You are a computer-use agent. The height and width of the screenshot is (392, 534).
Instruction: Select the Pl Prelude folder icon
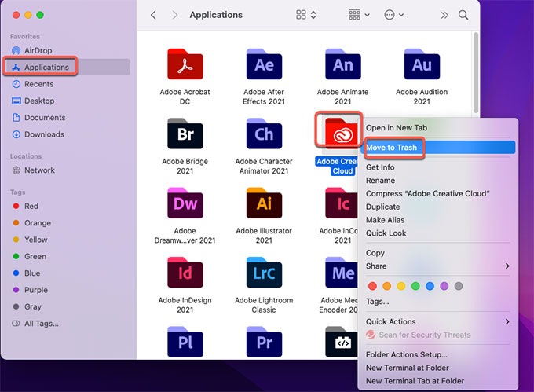185,342
